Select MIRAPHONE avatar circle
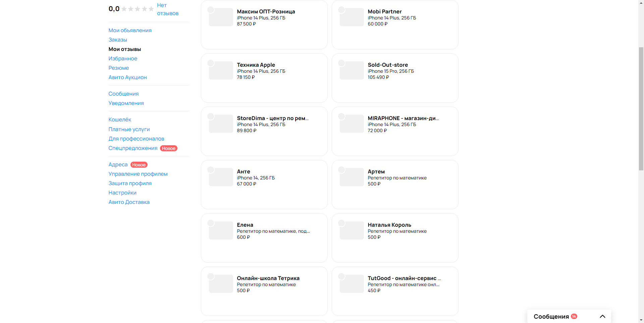644x323 pixels. [x=341, y=116]
